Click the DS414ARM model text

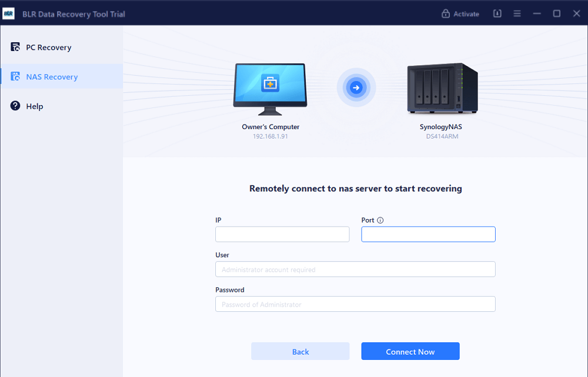pos(442,136)
